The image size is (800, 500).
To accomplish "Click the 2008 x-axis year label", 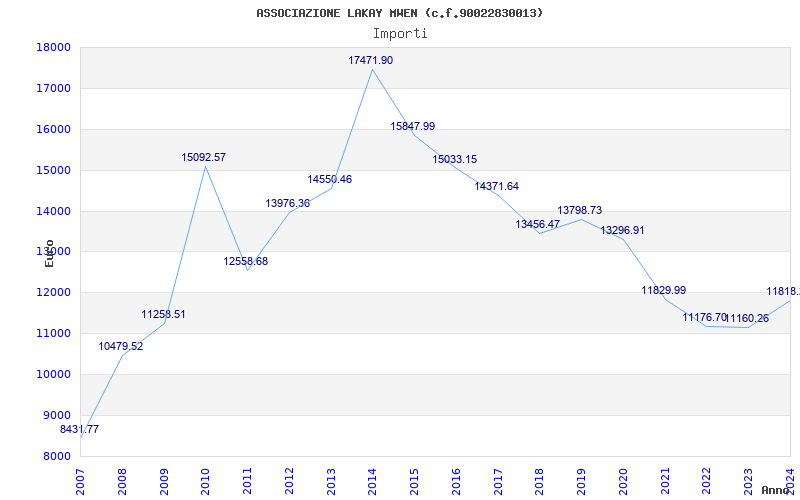I will pos(121,482).
